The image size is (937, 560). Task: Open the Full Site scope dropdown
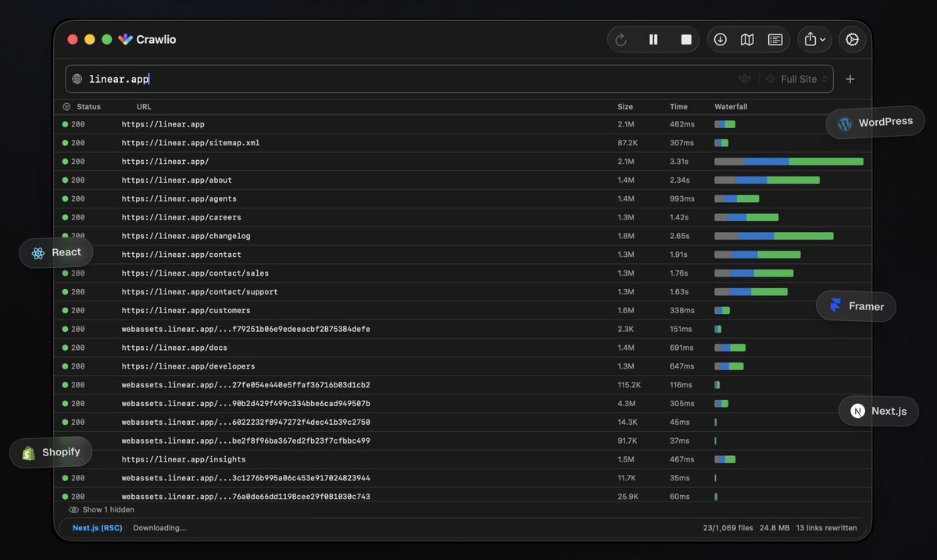pos(798,79)
